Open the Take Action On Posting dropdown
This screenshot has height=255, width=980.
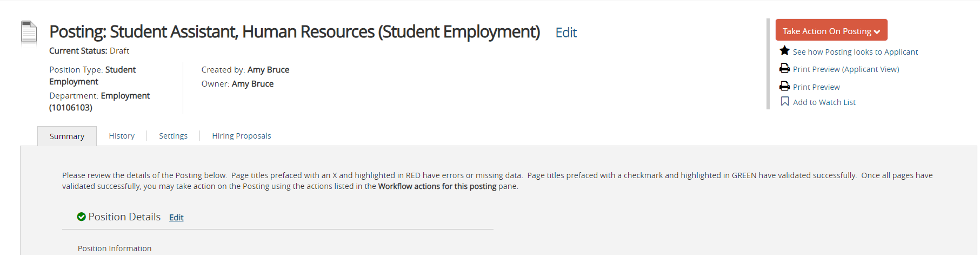click(x=831, y=31)
